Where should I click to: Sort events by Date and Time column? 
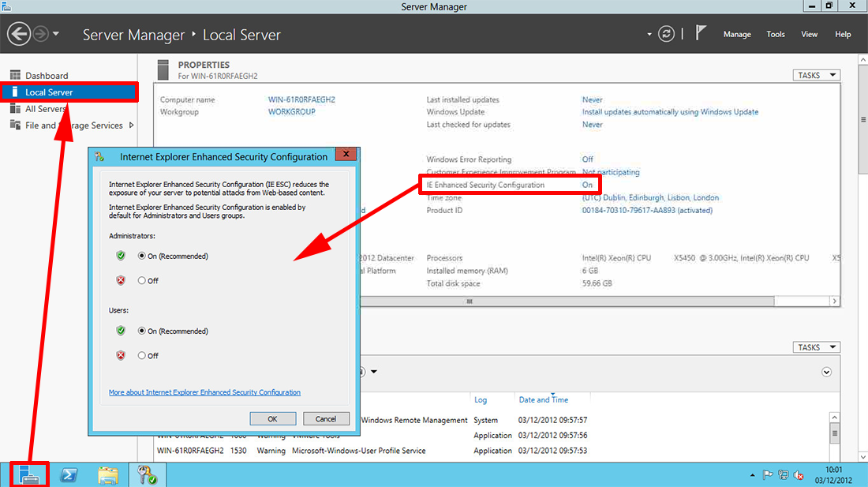[544, 400]
